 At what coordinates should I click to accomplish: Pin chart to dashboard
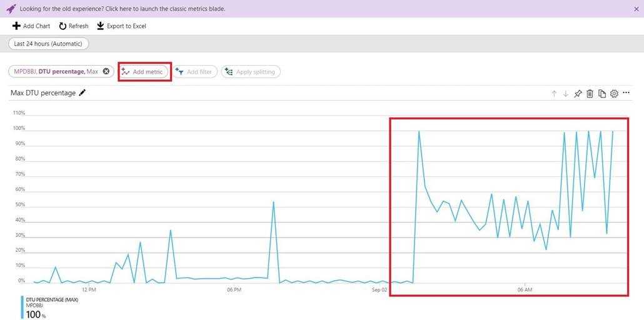[578, 94]
